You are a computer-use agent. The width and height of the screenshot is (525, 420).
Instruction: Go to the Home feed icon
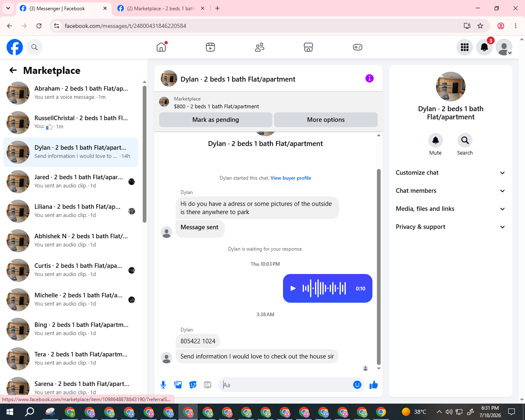[161, 47]
